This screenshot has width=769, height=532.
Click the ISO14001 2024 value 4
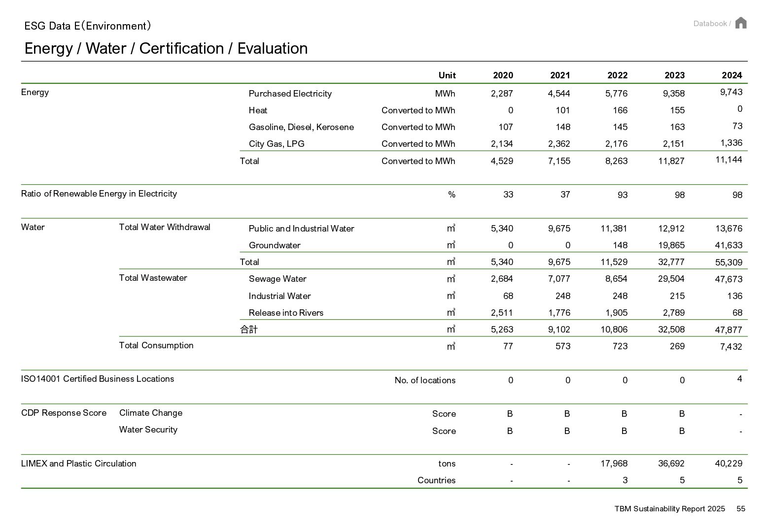739,379
